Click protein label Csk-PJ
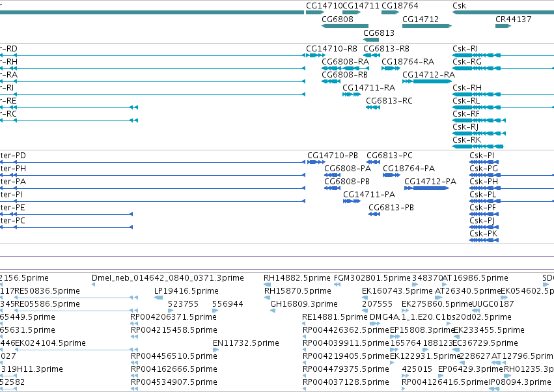This screenshot has height=392, width=554. pos(482,221)
